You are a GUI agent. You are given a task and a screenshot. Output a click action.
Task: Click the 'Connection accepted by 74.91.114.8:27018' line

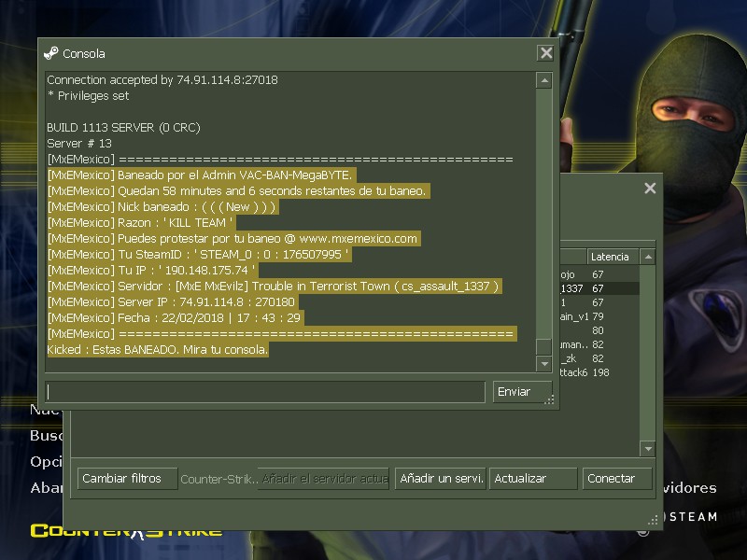point(162,80)
